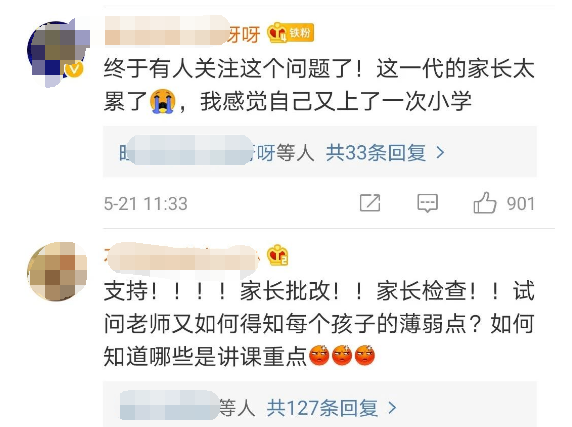Tap the crying emoji in first comment
Image resolution: width=572 pixels, height=427 pixels.
pyautogui.click(x=163, y=101)
